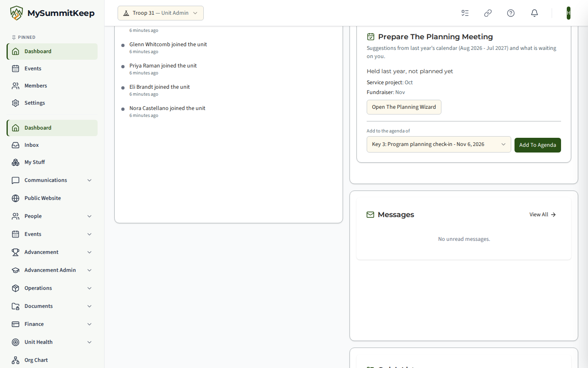Click the "Fundraiser: Nov" suggestion
This screenshot has height=368, width=588.
386,92
